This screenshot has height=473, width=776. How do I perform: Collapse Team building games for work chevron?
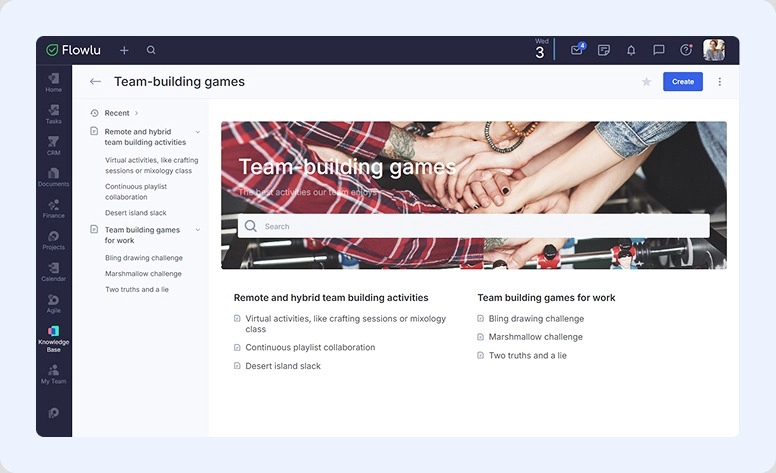[x=197, y=230]
